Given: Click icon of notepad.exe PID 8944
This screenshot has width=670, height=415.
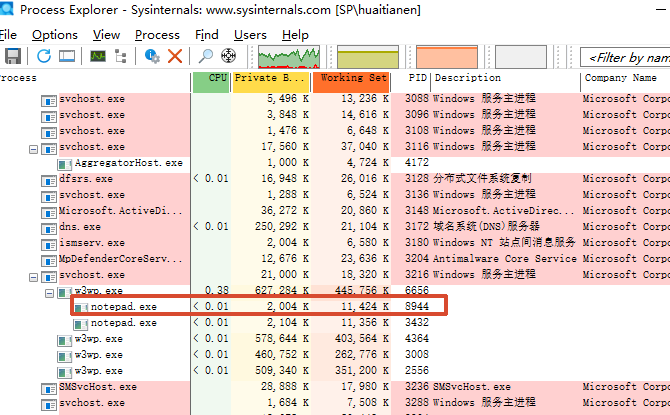Looking at the screenshot, I should (81, 308).
